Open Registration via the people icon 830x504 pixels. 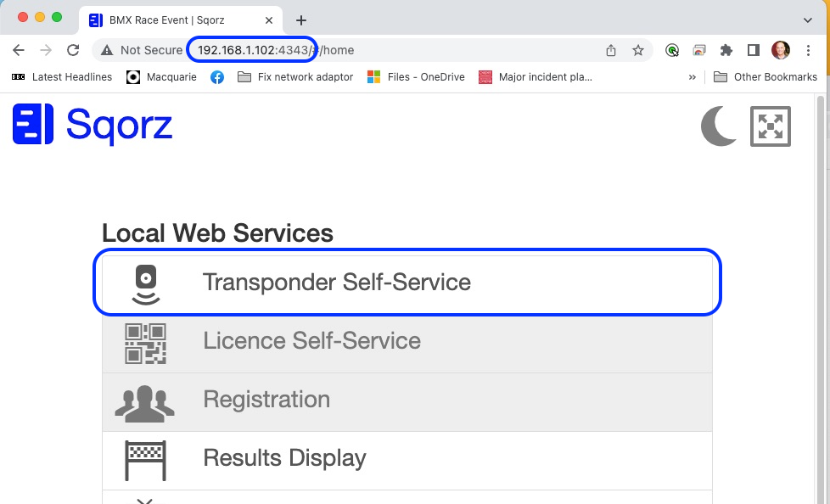pyautogui.click(x=144, y=403)
